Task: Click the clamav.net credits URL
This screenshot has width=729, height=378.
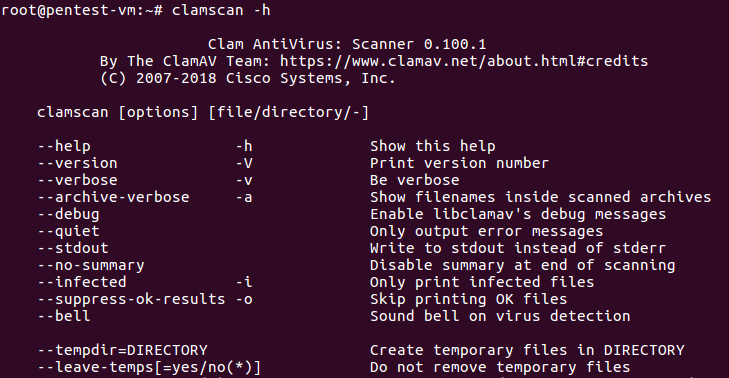Action: 464,61
